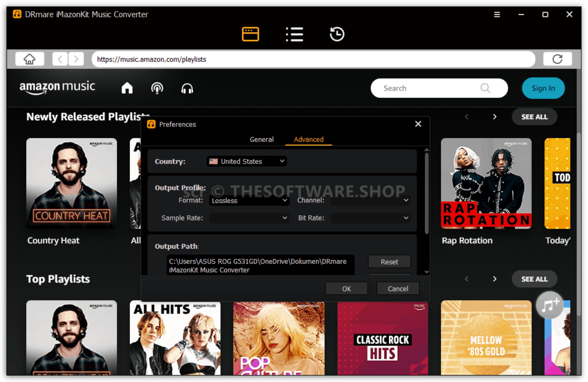Click the Rap Rotation title text
Viewport: 588px width, 382px height.
467,240
